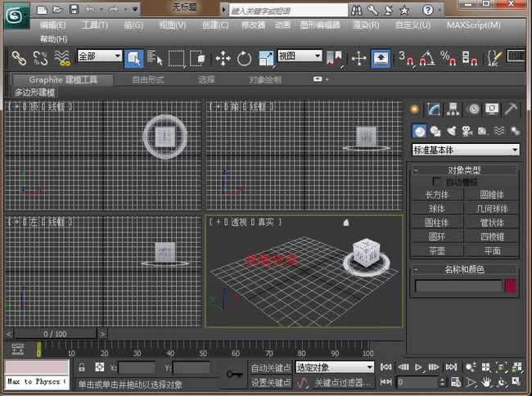The image size is (532, 396).
Task: Select the Move tool in the main toolbar
Action: [223, 58]
